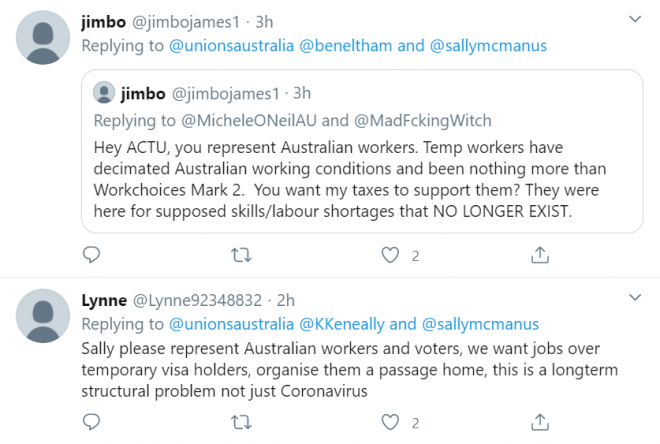Open @unionsaustralia mention in jimbo's reply
The image size is (660, 444).
(230, 45)
